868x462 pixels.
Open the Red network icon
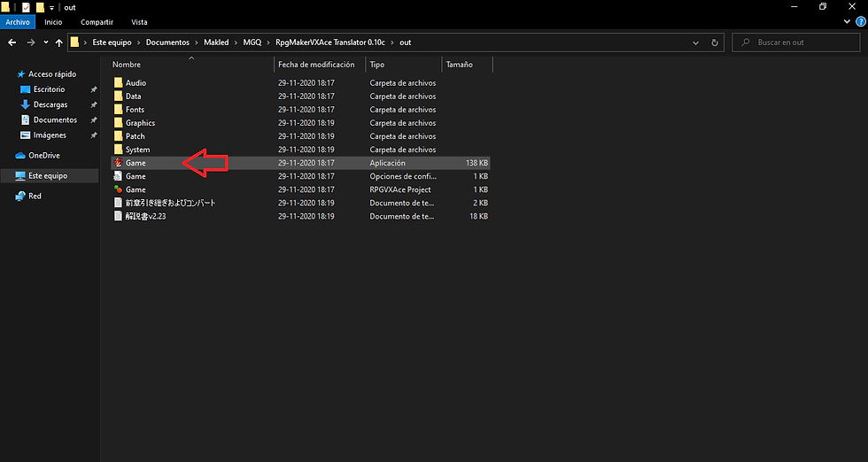[x=20, y=196]
